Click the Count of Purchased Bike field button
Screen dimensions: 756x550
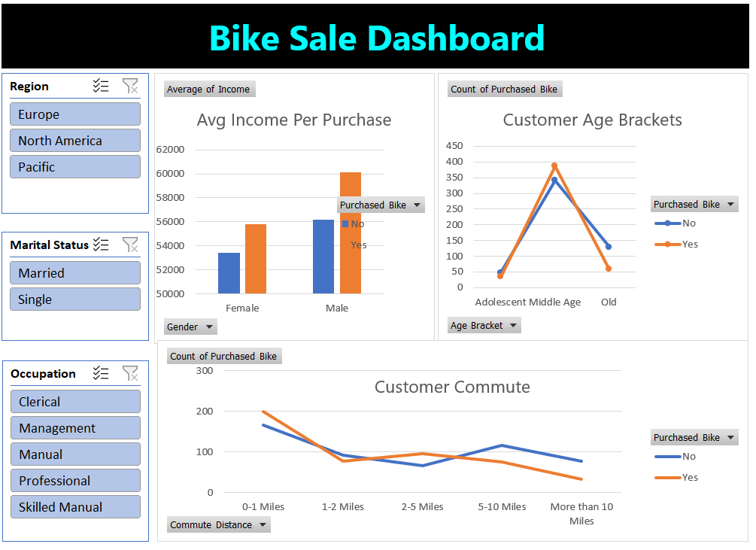(x=505, y=89)
